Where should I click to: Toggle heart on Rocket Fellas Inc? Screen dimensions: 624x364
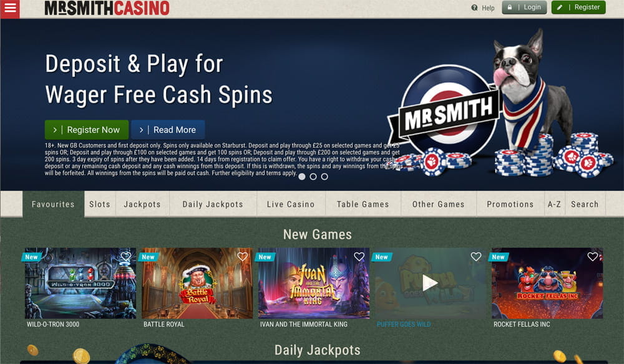pyautogui.click(x=593, y=257)
